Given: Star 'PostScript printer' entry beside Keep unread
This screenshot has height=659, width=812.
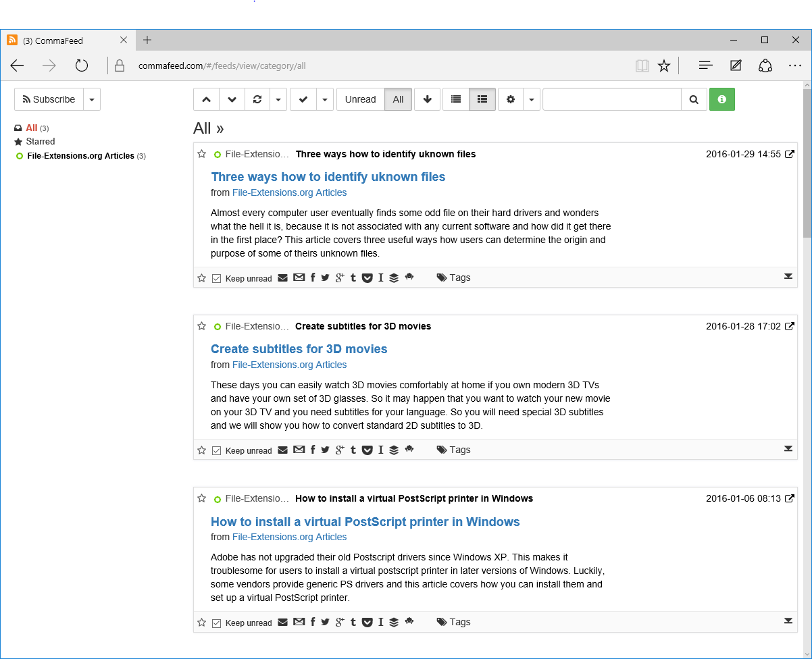Looking at the screenshot, I should pyautogui.click(x=201, y=623).
